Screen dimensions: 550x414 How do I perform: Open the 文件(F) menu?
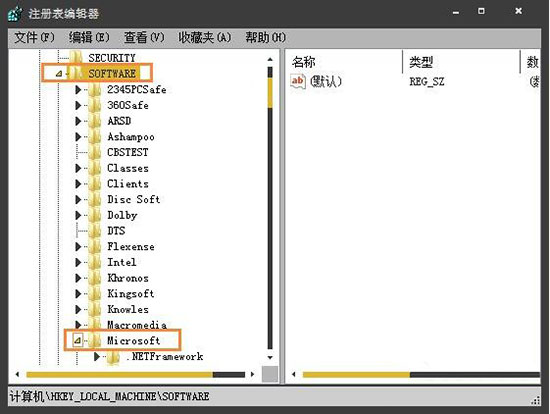34,37
